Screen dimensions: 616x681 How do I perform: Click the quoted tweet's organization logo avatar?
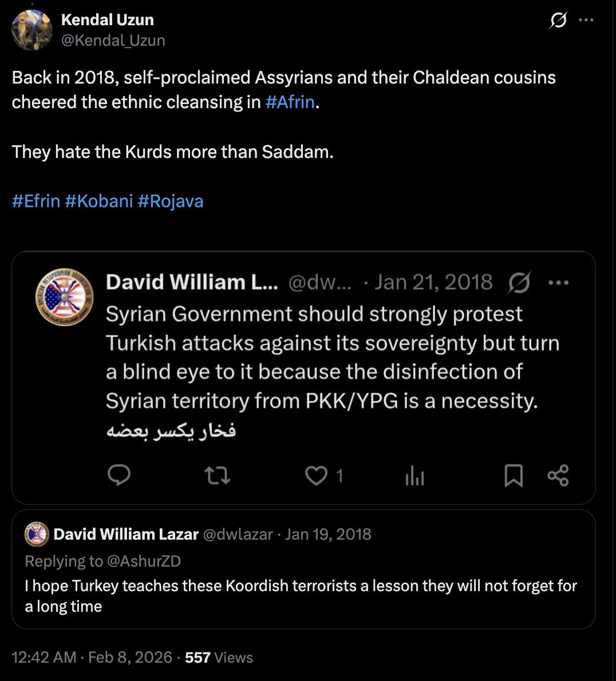pyautogui.click(x=64, y=297)
